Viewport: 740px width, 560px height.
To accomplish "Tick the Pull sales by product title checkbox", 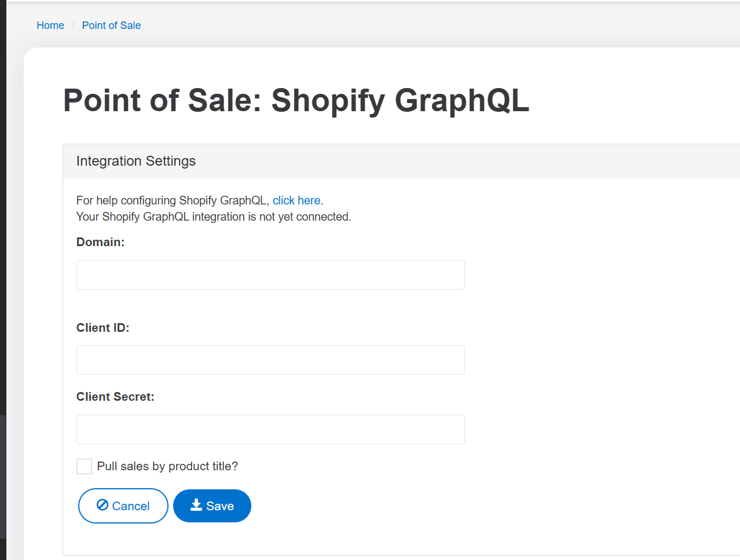I will click(x=84, y=466).
